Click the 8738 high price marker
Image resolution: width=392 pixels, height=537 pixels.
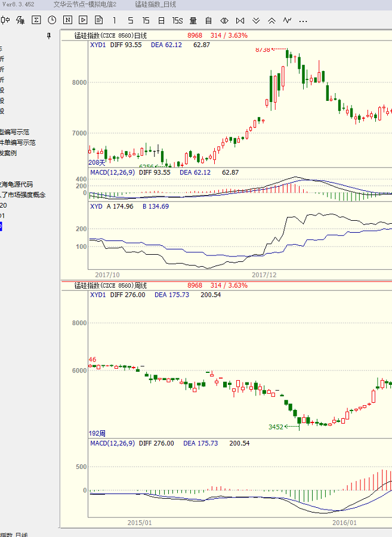click(263, 50)
